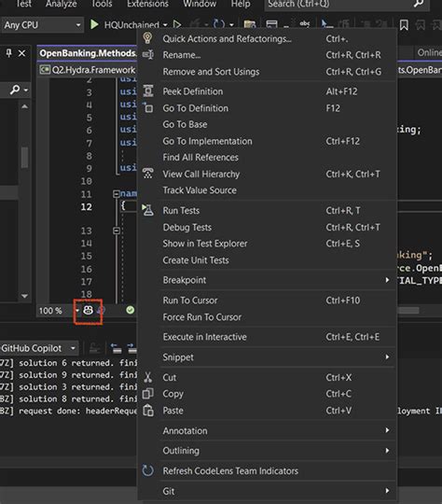Toggle the pin on the side panel
This screenshot has width=442, height=504.
[x=8, y=53]
